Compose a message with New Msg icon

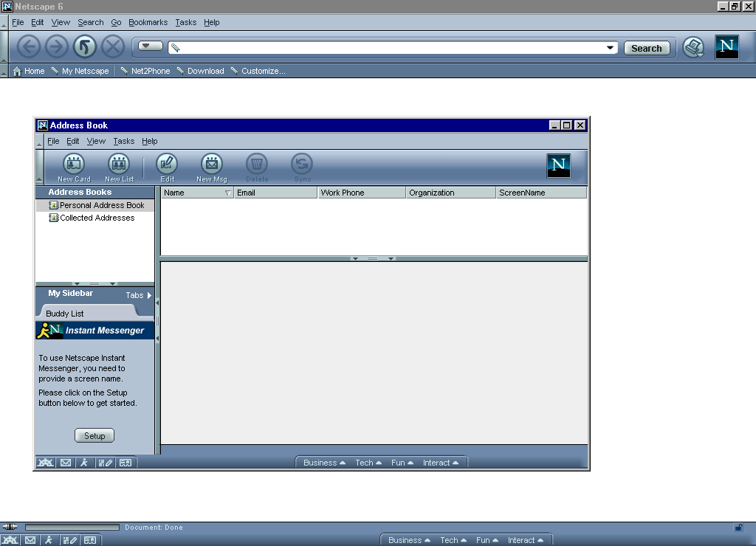pos(212,168)
